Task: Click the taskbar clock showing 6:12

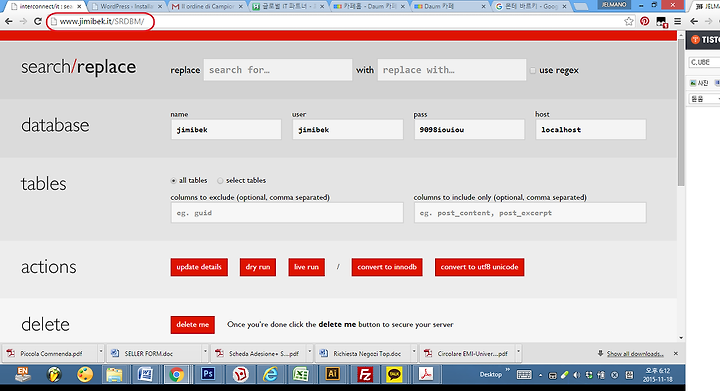Action: [658, 375]
